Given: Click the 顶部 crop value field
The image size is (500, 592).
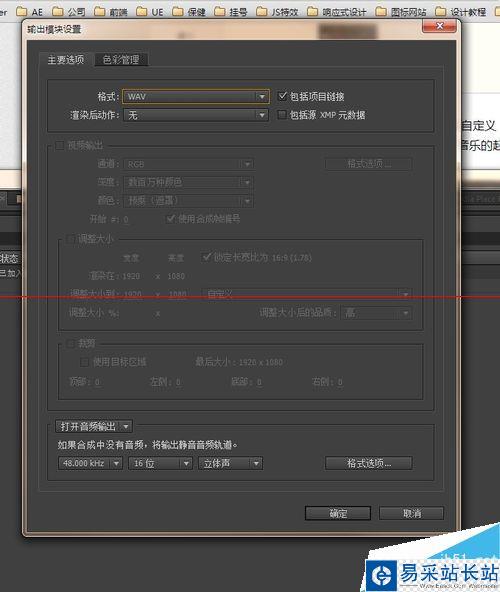Looking at the screenshot, I should pos(97,382).
